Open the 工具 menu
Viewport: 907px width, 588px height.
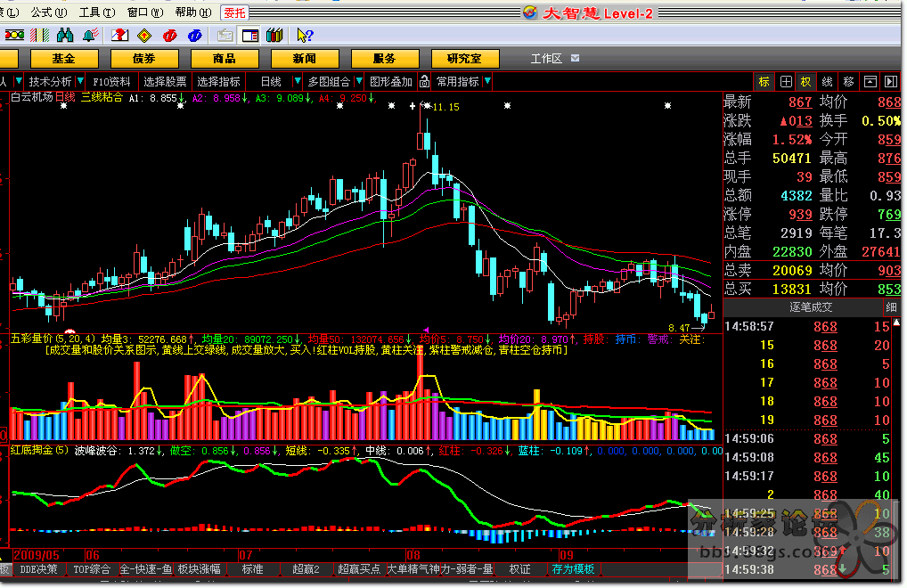click(x=96, y=12)
